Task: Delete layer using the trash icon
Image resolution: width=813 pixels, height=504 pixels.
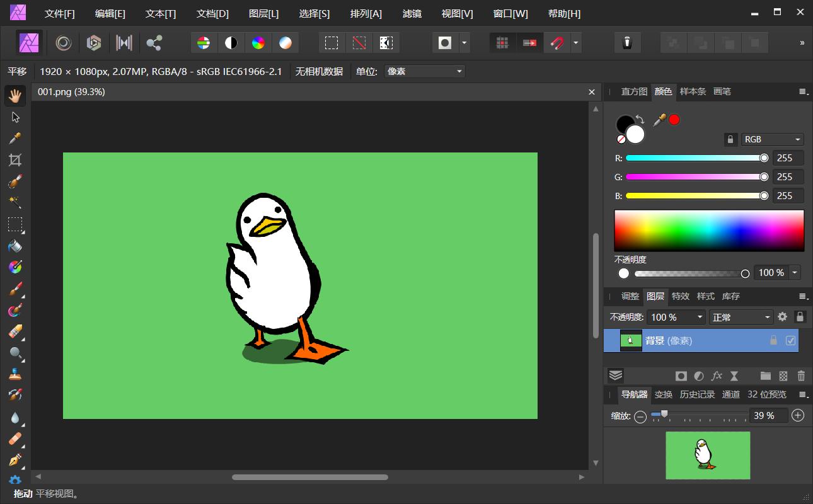Action: pos(801,376)
